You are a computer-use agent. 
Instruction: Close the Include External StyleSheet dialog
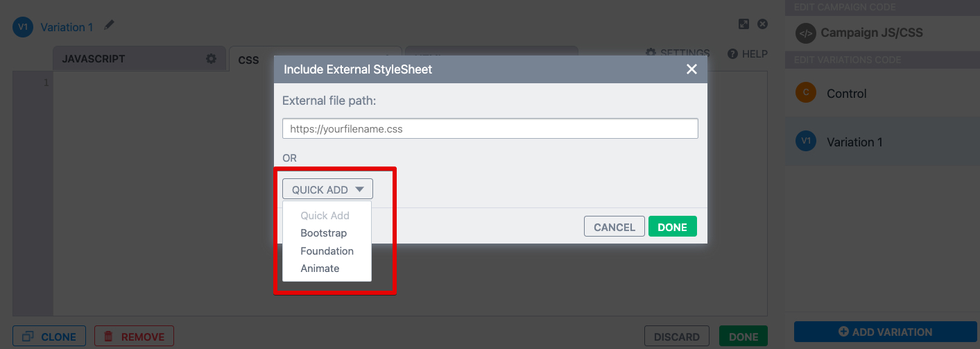[x=691, y=69]
